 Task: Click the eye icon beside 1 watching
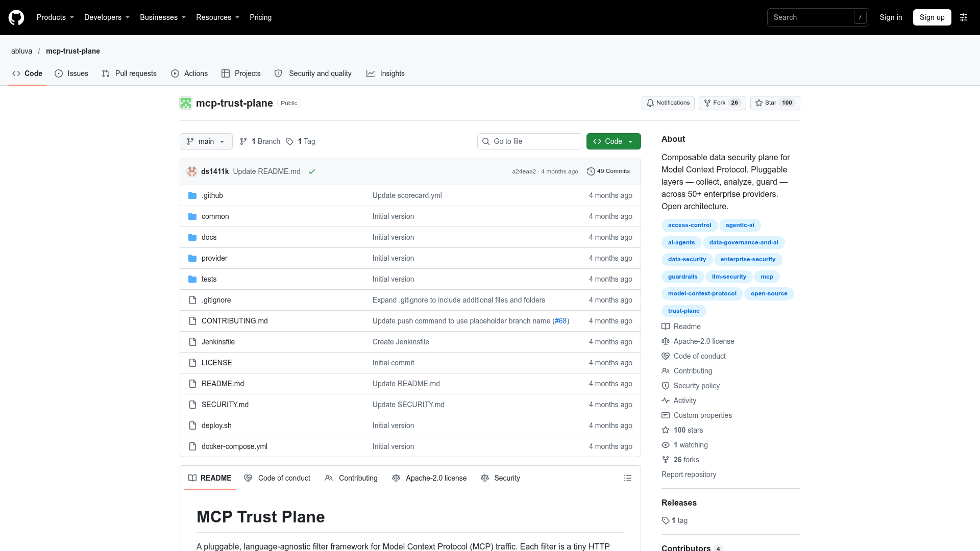point(666,445)
